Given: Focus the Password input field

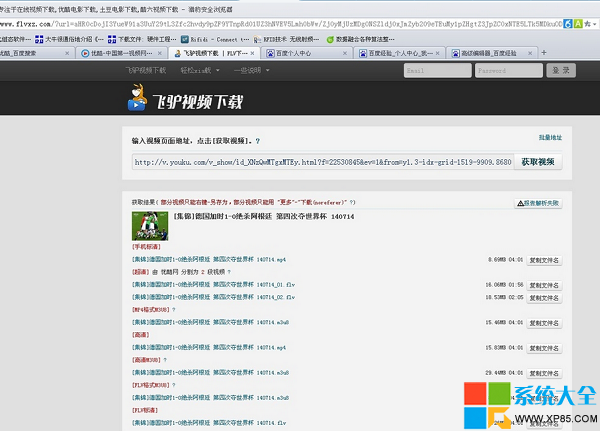Looking at the screenshot, I should click(x=509, y=70).
